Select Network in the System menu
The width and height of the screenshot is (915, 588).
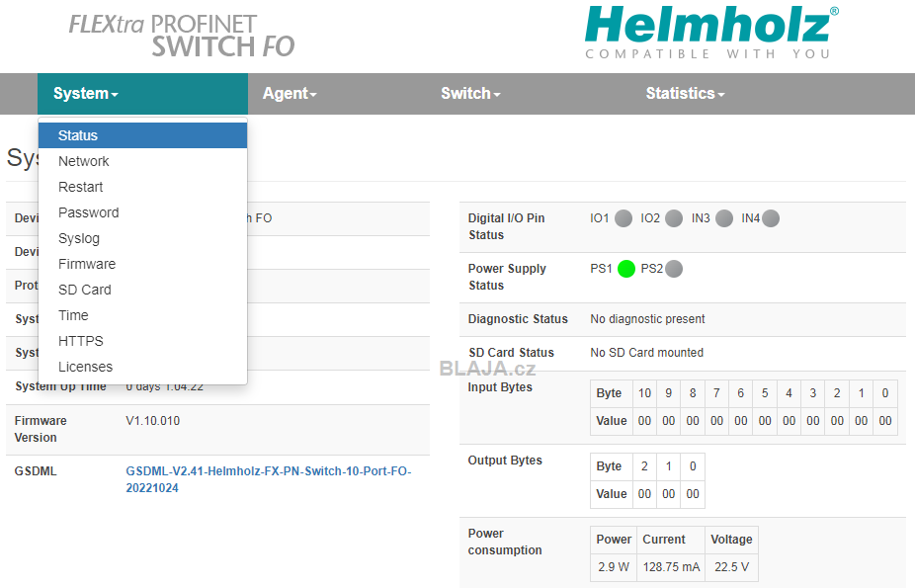143,161
